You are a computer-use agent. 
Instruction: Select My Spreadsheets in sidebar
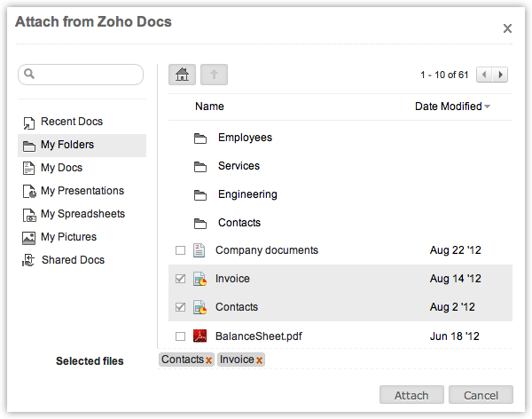coord(82,214)
